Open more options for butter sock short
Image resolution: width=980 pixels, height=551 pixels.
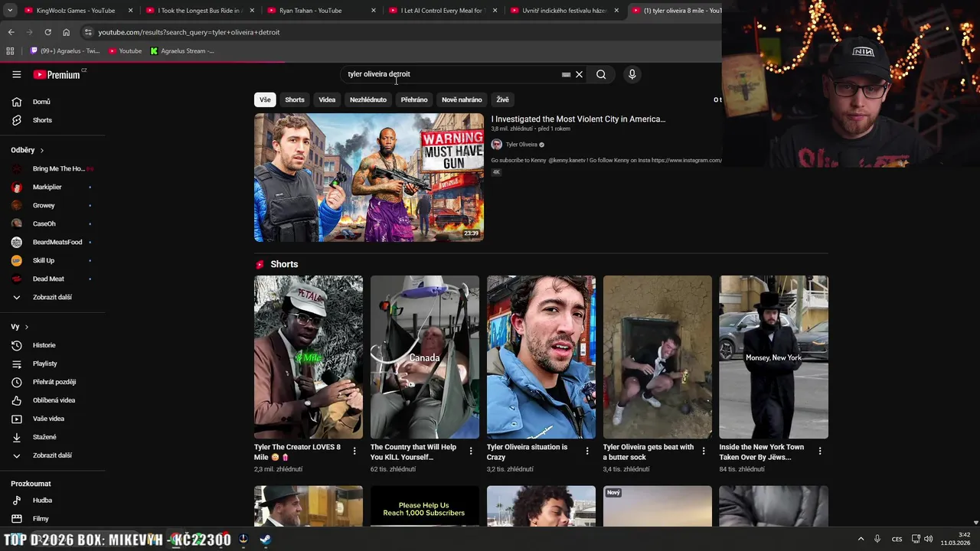[704, 452]
